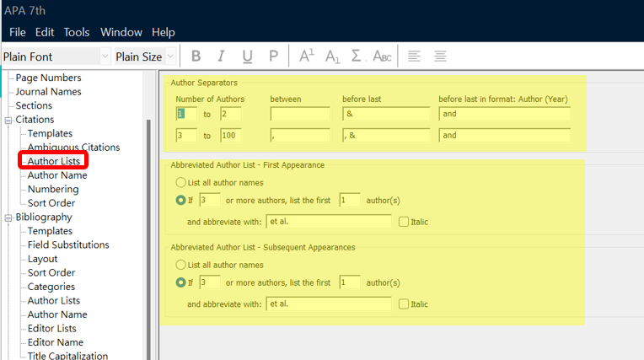
Task: Open the Tools menu
Action: 77,32
